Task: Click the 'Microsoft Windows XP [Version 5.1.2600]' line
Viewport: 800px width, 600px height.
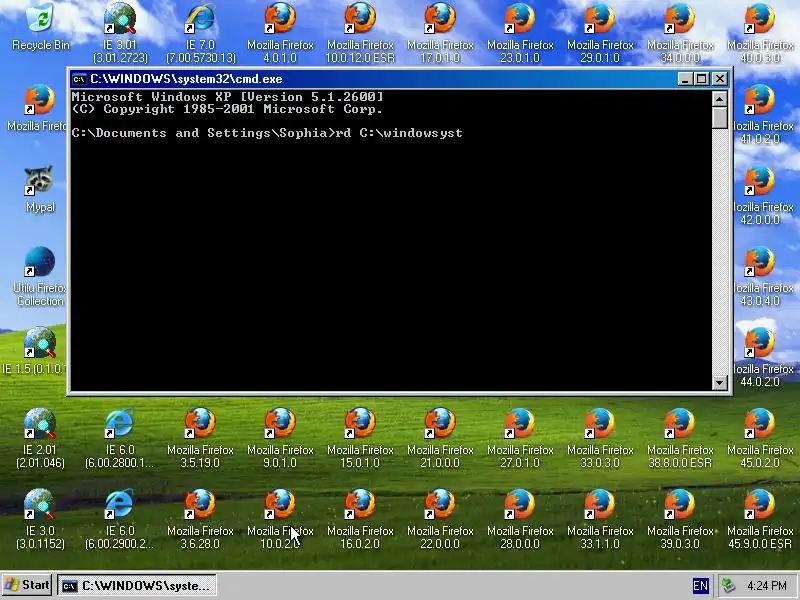Action: click(x=227, y=96)
